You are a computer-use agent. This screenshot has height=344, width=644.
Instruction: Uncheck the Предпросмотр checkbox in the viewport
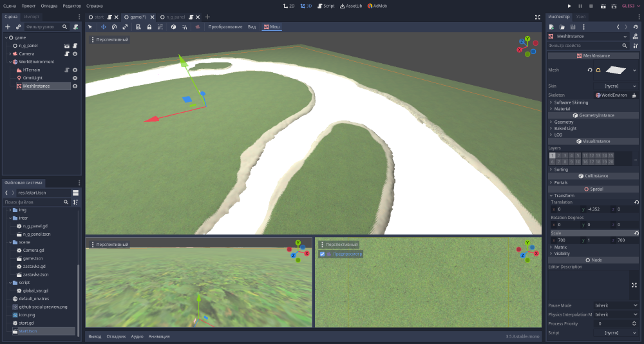[x=322, y=254]
